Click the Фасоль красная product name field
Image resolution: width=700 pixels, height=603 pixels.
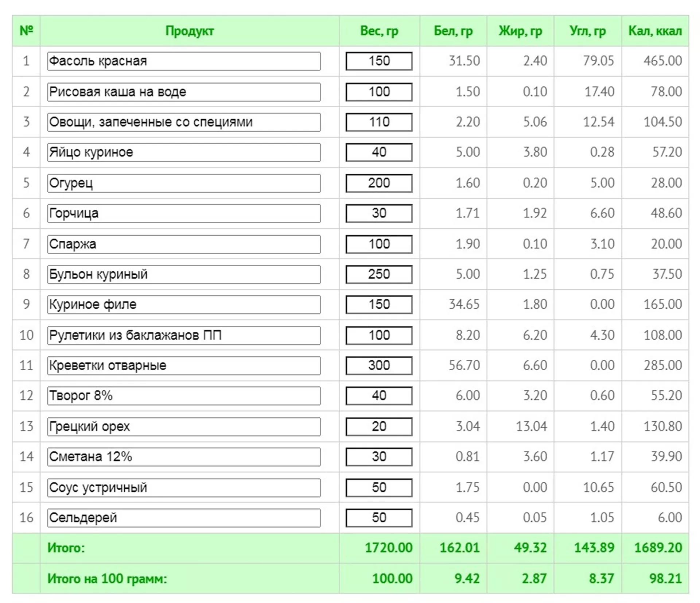[x=184, y=61]
